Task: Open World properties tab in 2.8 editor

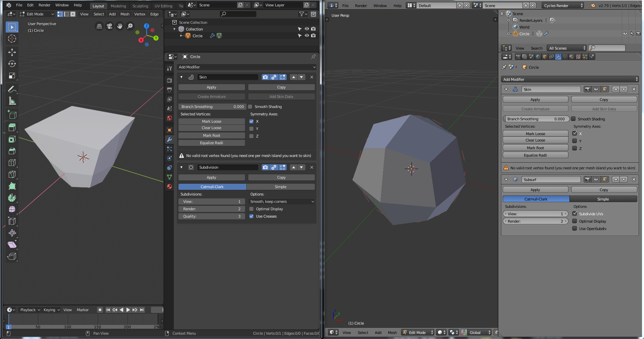Action: [x=169, y=118]
